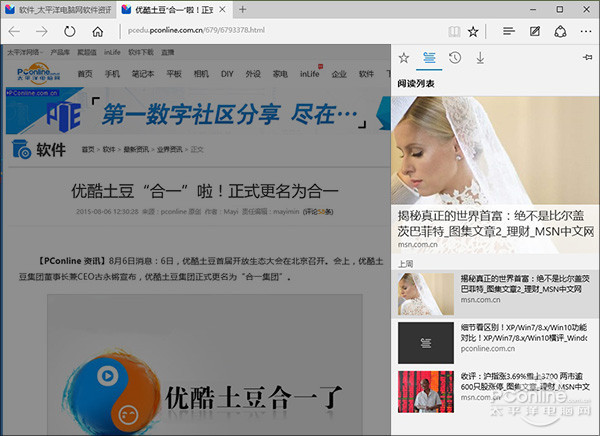This screenshot has width=600, height=436.
Task: Open stock market thumbnail for 收评 article
Action: 426,392
